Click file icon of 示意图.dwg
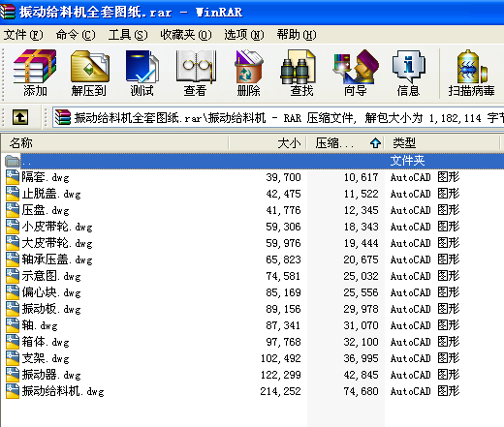The height and width of the screenshot is (427, 504). pyautogui.click(x=13, y=276)
